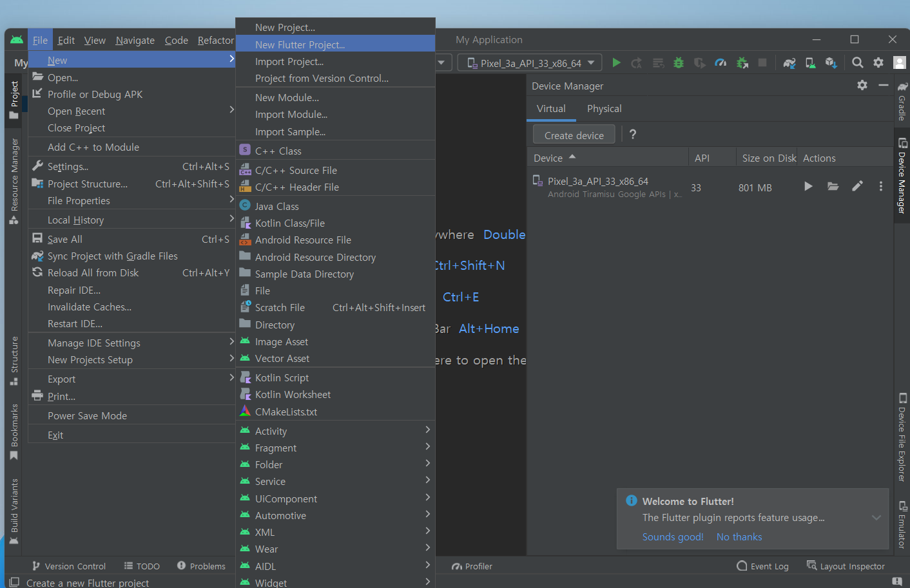Open Device Manager panel options gear
Viewport: 910px width, 588px height.
(862, 85)
